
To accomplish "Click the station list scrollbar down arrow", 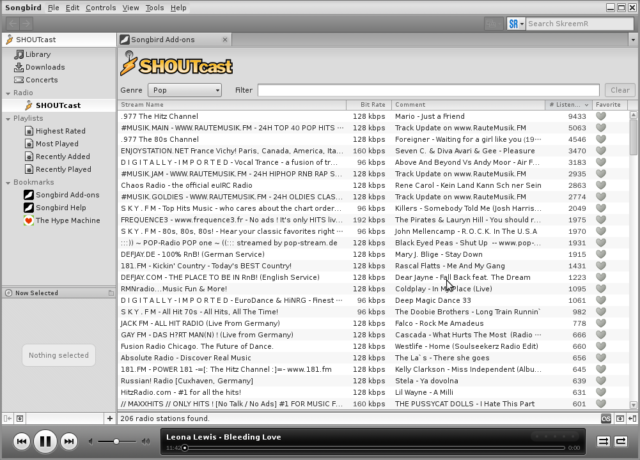I will (x=633, y=405).
